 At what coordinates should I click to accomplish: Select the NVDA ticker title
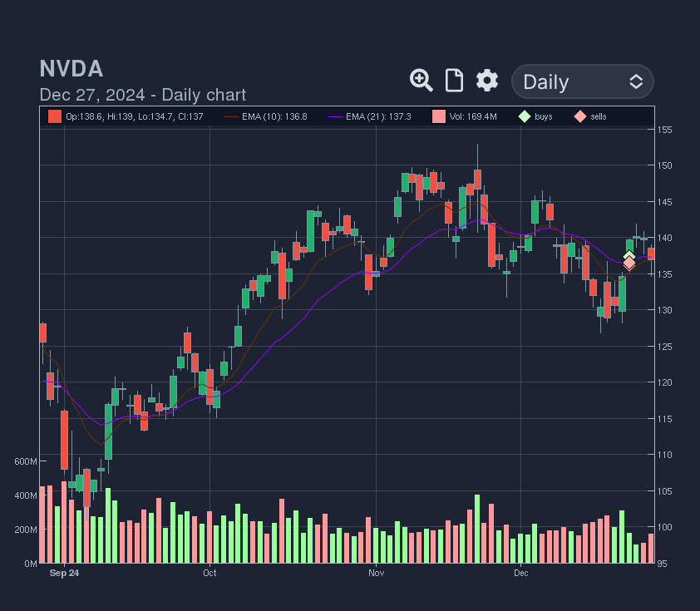(71, 69)
